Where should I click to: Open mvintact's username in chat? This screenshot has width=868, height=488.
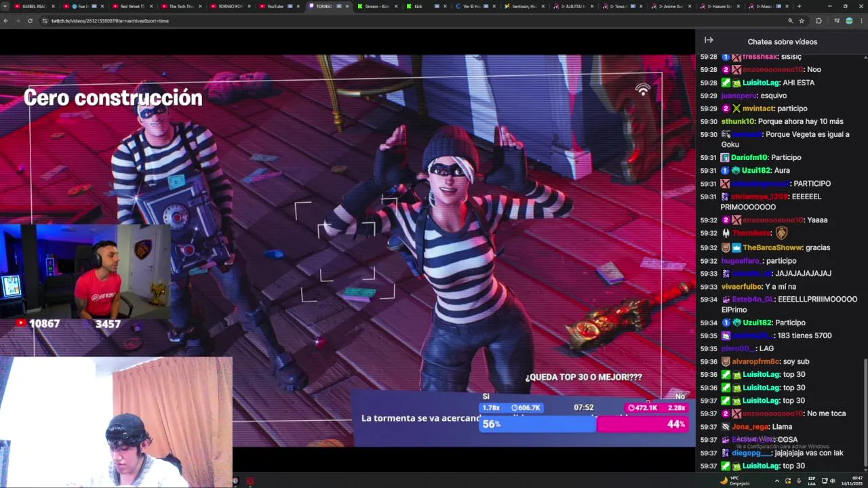click(x=757, y=108)
